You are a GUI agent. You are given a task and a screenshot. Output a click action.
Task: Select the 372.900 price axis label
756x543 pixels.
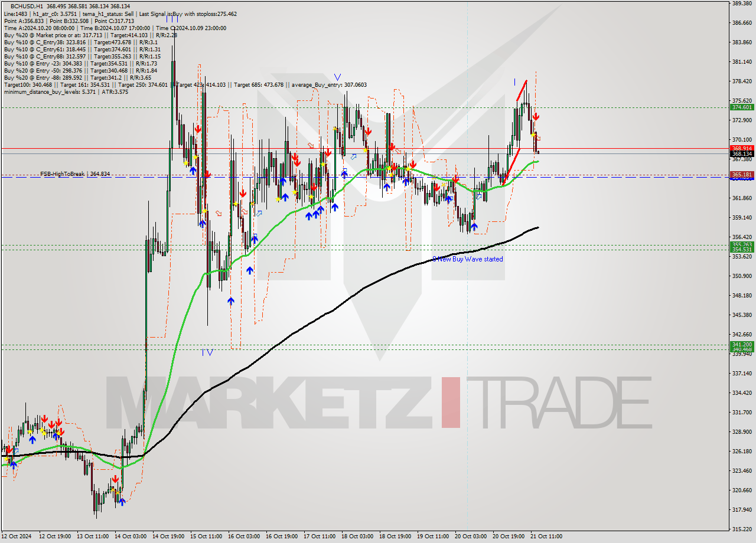742,120
